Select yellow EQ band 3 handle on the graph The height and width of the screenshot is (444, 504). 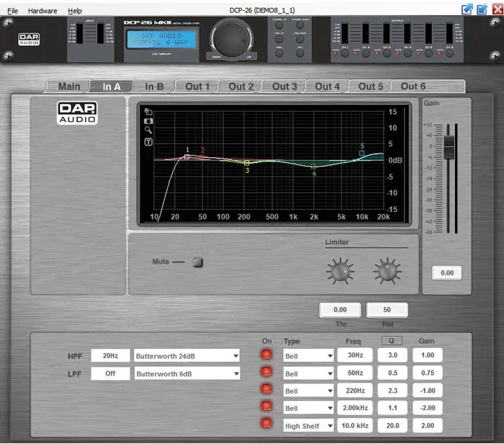246,163
